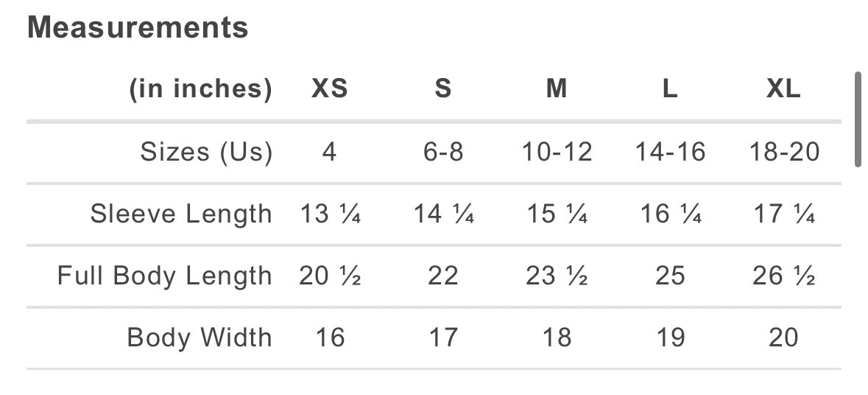Select the XL body width value 20

(x=783, y=338)
